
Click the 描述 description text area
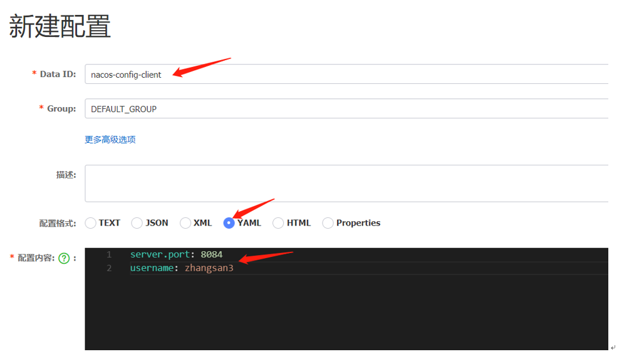346,183
